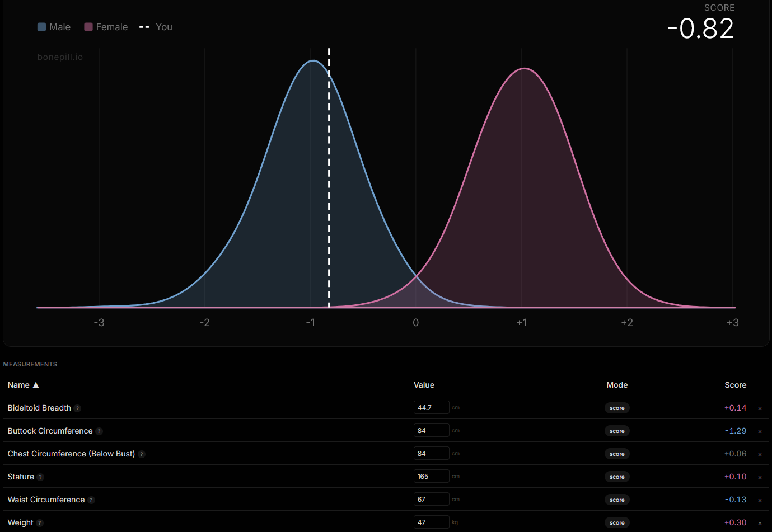This screenshot has height=532, width=772.
Task: Remove the Buttock Circumference measurement row
Action: coord(760,431)
